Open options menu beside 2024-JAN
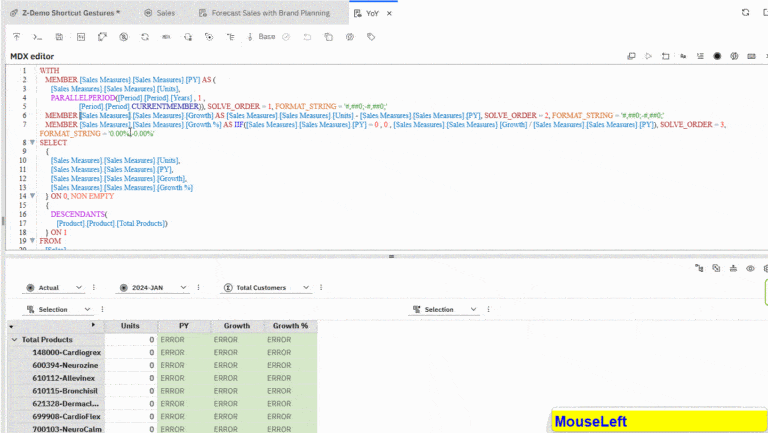 (x=198, y=288)
